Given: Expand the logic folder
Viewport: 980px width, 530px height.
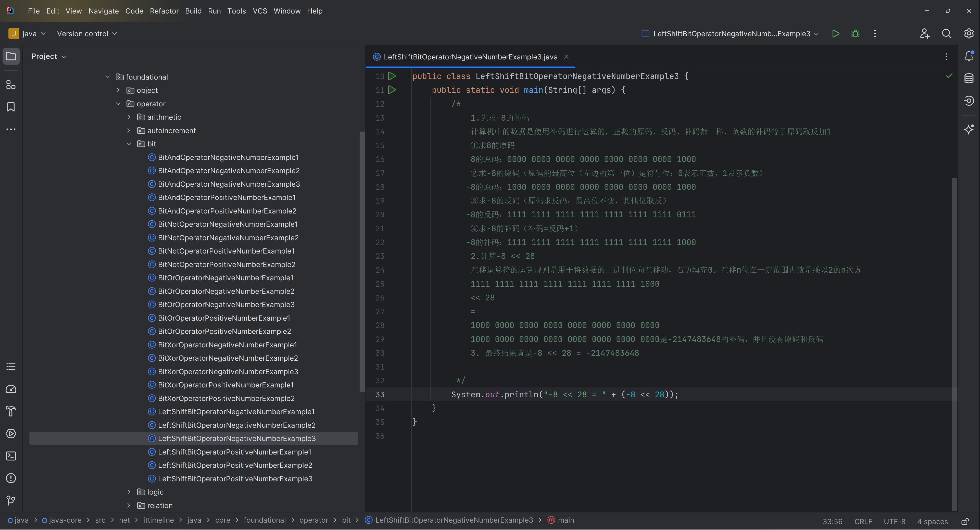Looking at the screenshot, I should [129, 492].
